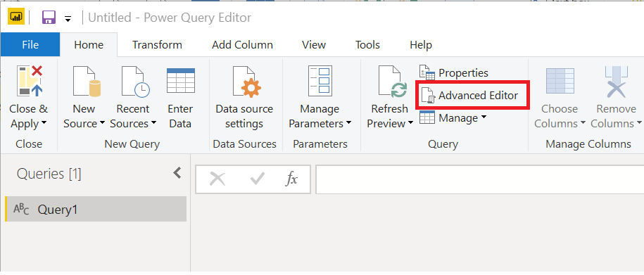Screen dimensions: 644x275
Task: Open the quick access toolbar dropdown
Action: (68, 18)
